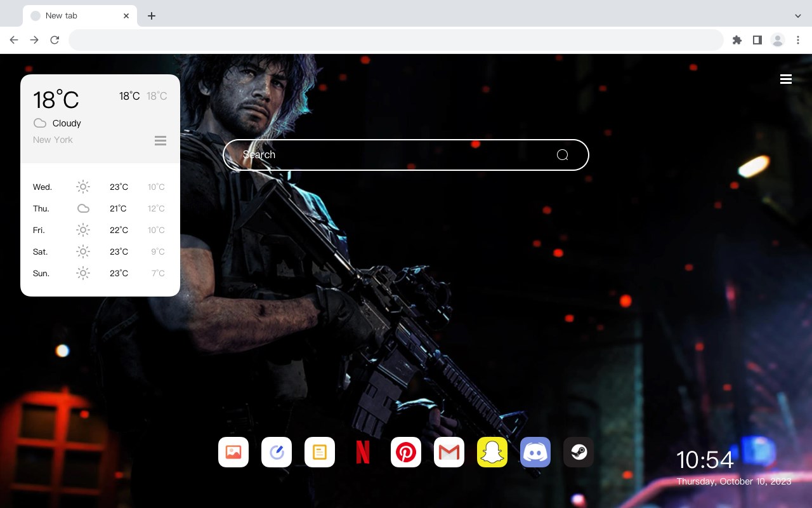812x508 pixels.
Task: Open the Extensions puzzle icon
Action: coord(737,40)
